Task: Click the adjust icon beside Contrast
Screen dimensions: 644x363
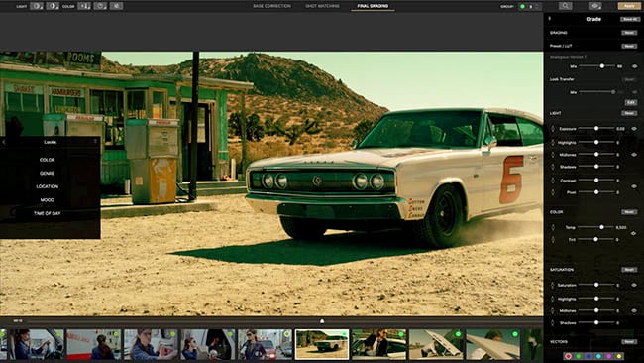Action: click(553, 181)
